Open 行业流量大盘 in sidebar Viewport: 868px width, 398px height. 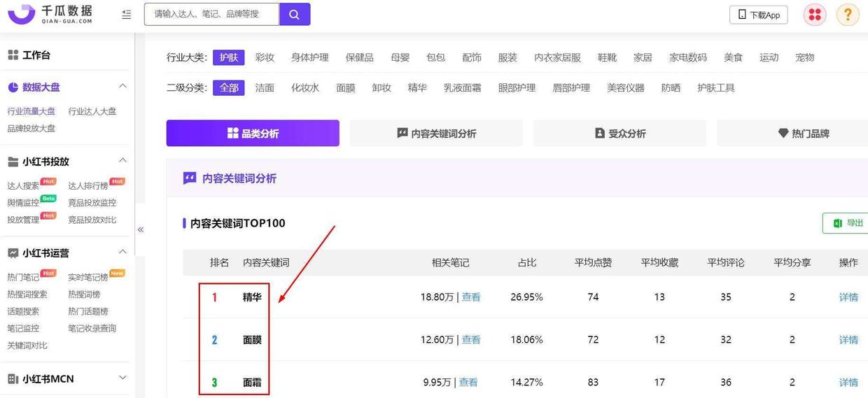coord(31,111)
